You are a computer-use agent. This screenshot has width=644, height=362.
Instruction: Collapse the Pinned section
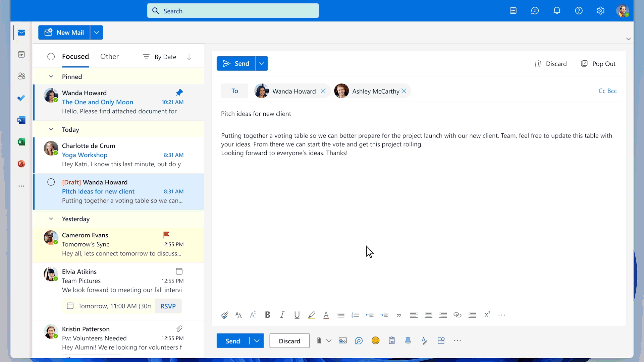[51, 76]
